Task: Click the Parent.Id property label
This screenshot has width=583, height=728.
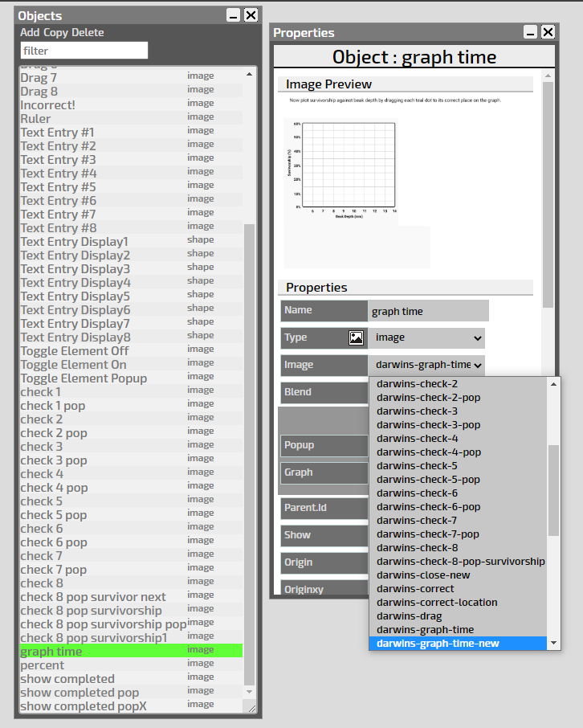Action: [x=324, y=508]
